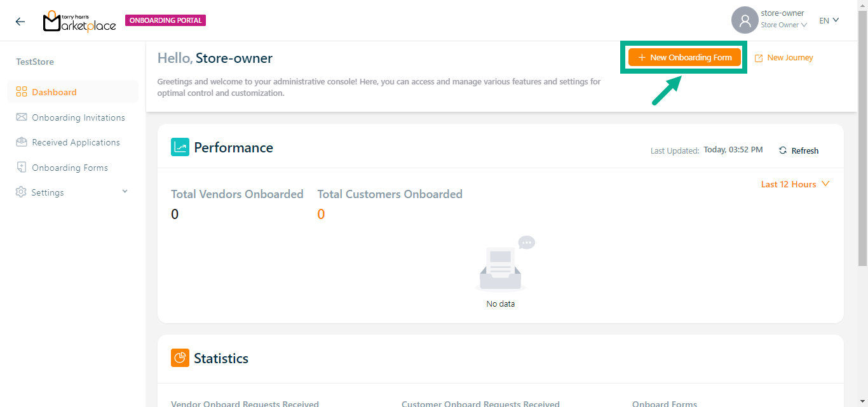This screenshot has width=868, height=407.
Task: Click the Dashboard grid icon in sidebar
Action: 22,92
